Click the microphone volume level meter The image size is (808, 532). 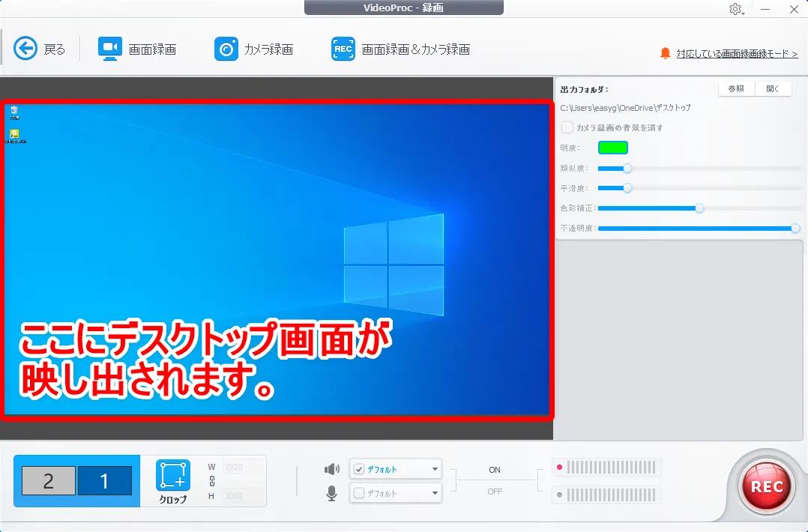pos(606,495)
